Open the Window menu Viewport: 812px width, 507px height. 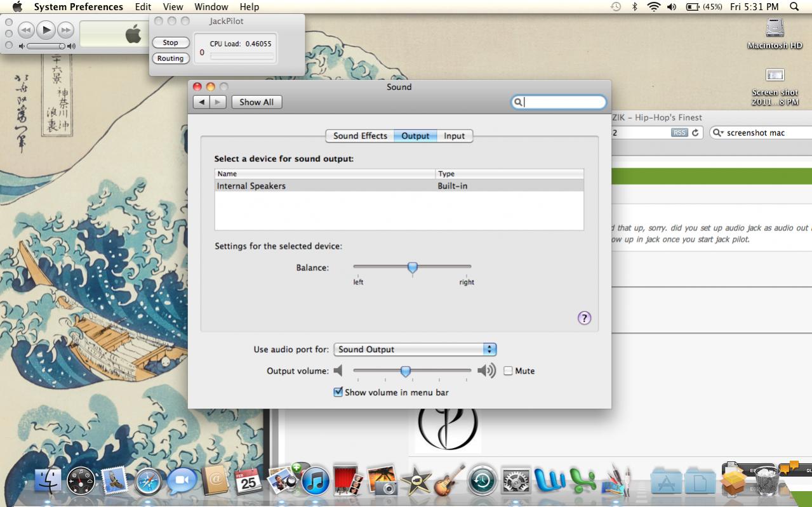tap(211, 7)
